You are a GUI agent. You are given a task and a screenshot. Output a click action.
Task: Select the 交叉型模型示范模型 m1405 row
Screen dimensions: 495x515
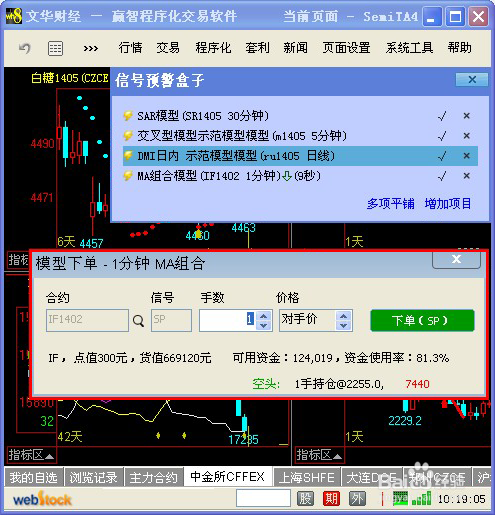[x=300, y=136]
